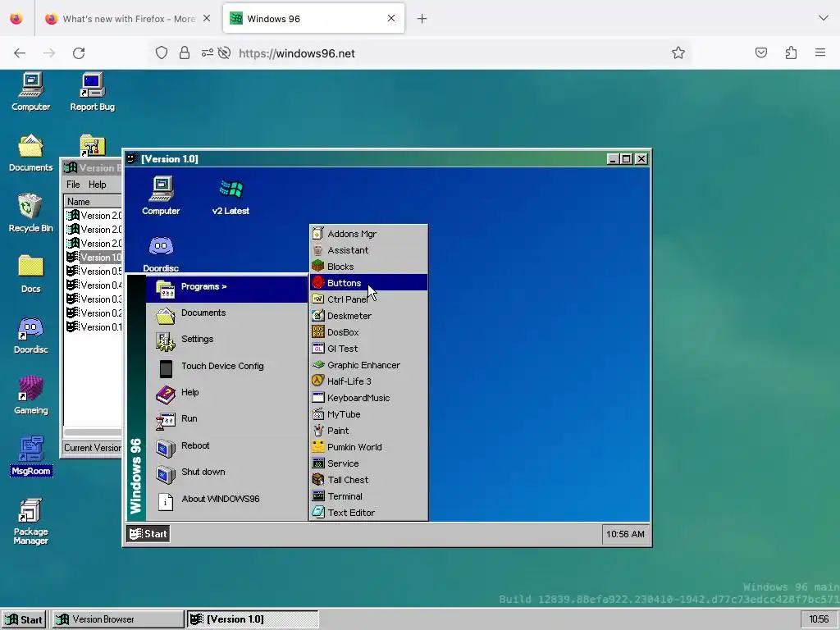Image resolution: width=840 pixels, height=630 pixels.
Task: Launch DosBox from Programs list
Action: click(x=368, y=332)
